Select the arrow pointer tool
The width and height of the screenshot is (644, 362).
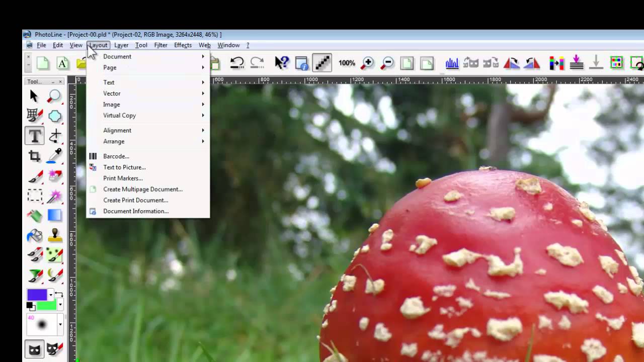click(x=34, y=96)
